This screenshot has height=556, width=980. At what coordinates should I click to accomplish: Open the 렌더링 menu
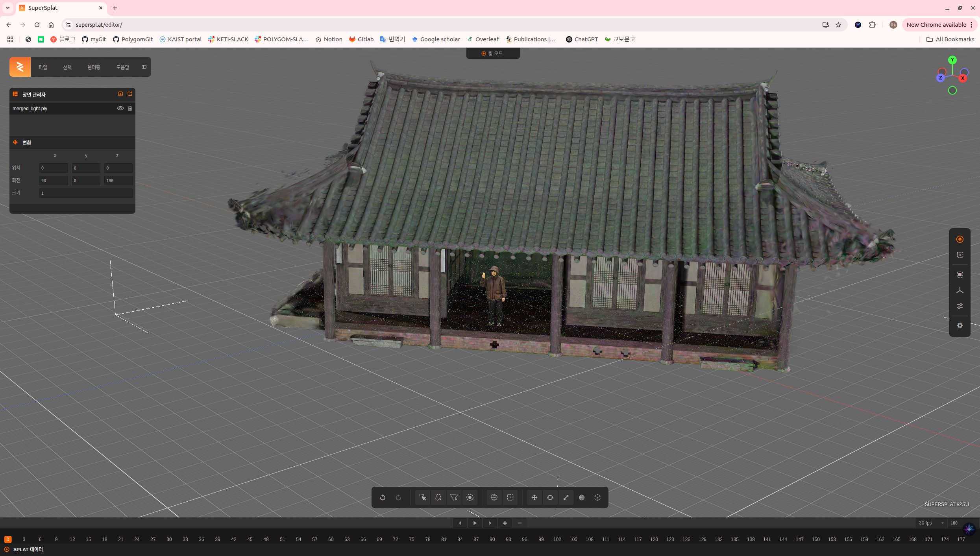[94, 67]
